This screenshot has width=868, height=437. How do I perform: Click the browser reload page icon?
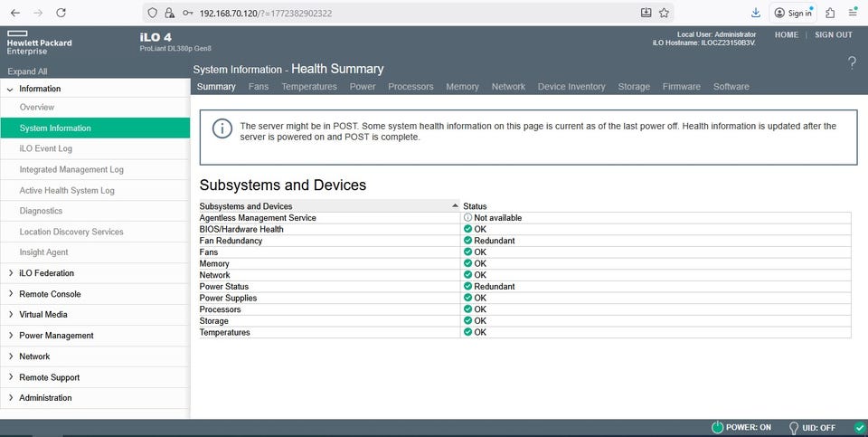[61, 13]
